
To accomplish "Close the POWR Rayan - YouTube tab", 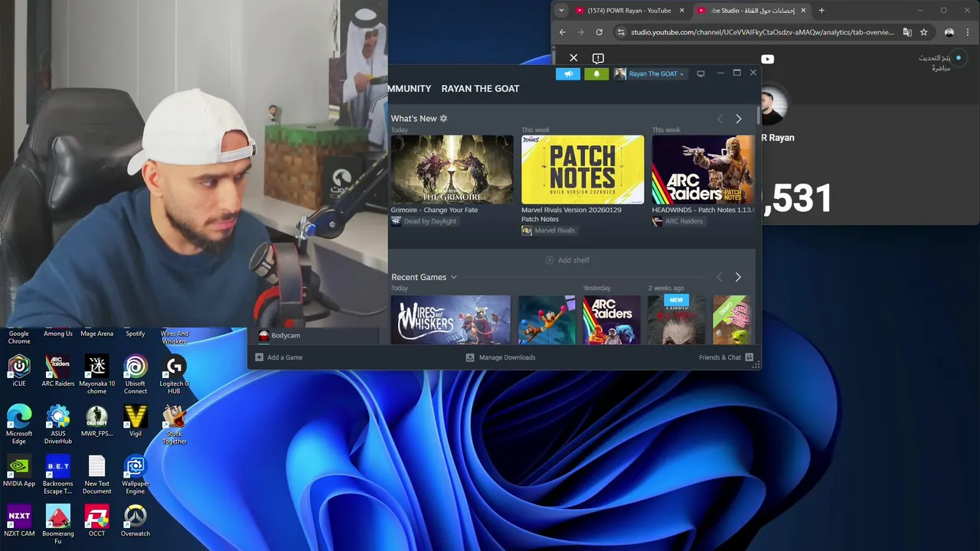I will click(x=681, y=11).
